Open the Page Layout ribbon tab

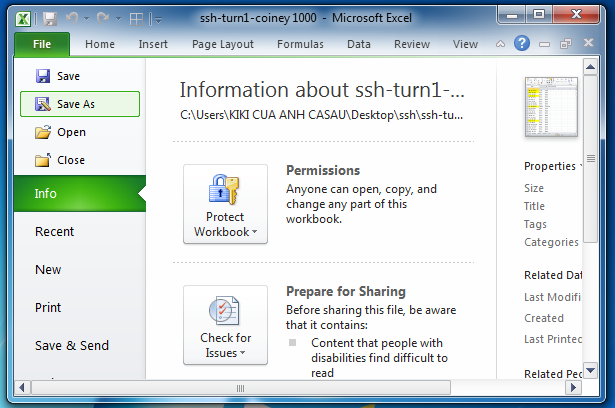click(x=222, y=44)
